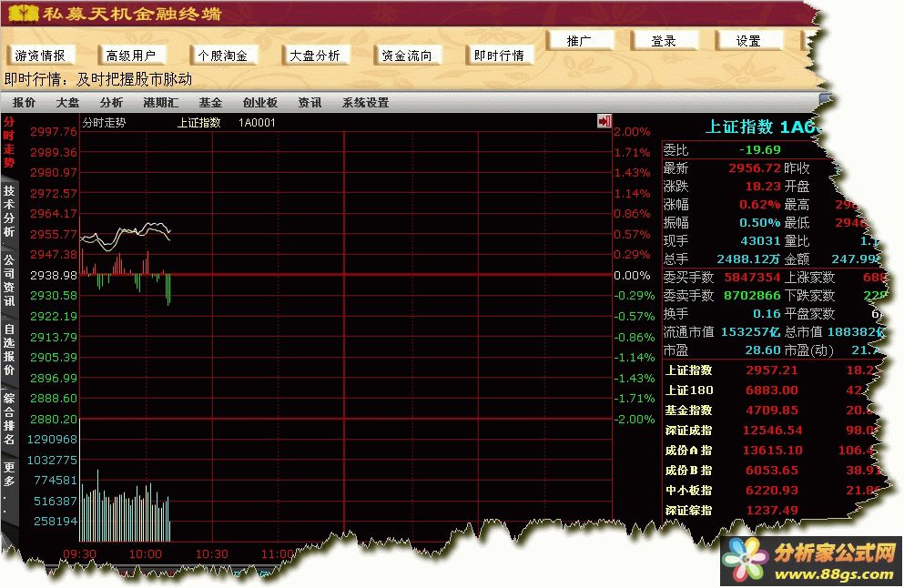Select the 深证成指 index row
Screen dimensions: 904x588
[x=773, y=431]
